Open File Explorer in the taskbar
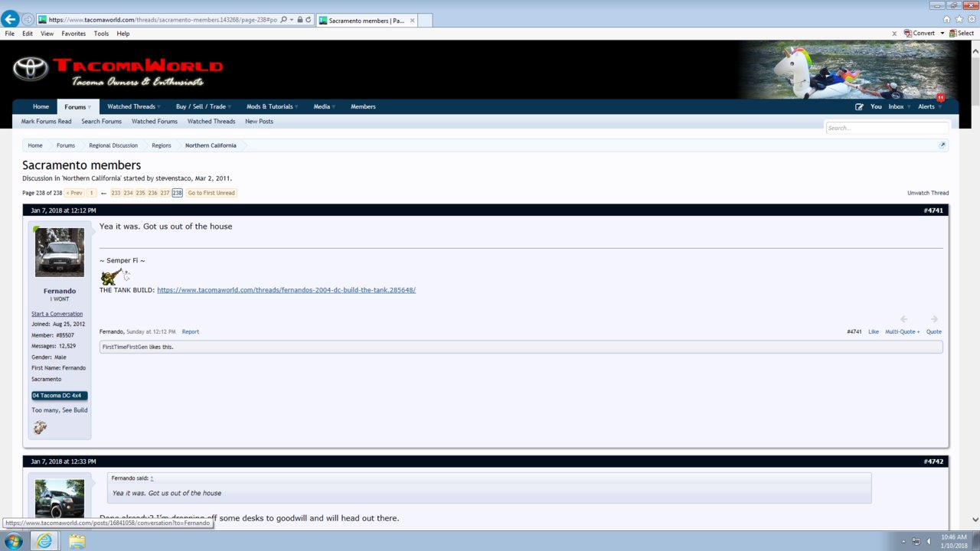Screen dimensions: 980x551 click(x=77, y=541)
